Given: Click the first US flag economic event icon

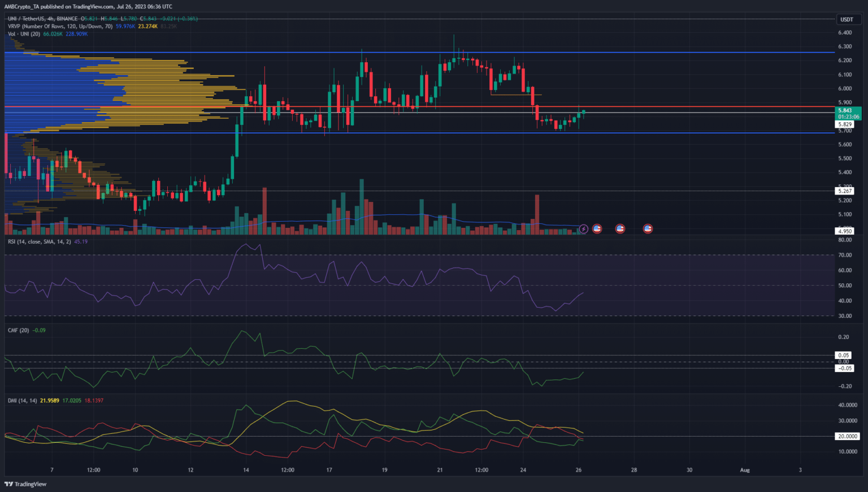Looking at the screenshot, I should [x=597, y=229].
